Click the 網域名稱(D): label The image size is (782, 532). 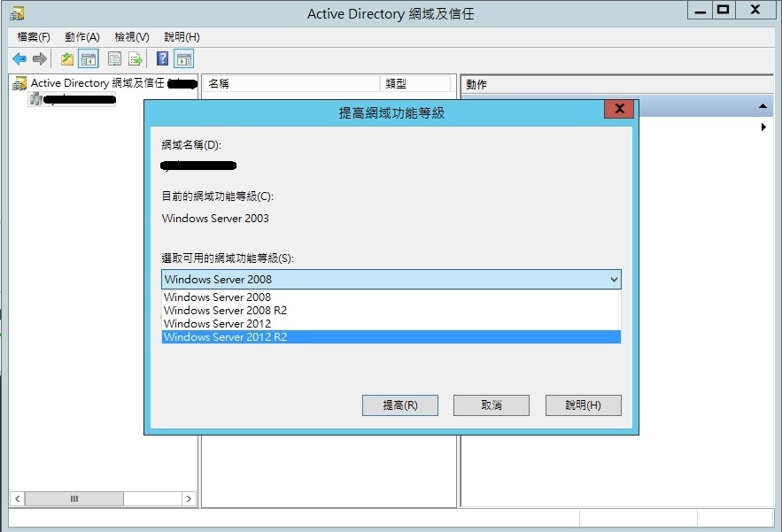pyautogui.click(x=191, y=145)
